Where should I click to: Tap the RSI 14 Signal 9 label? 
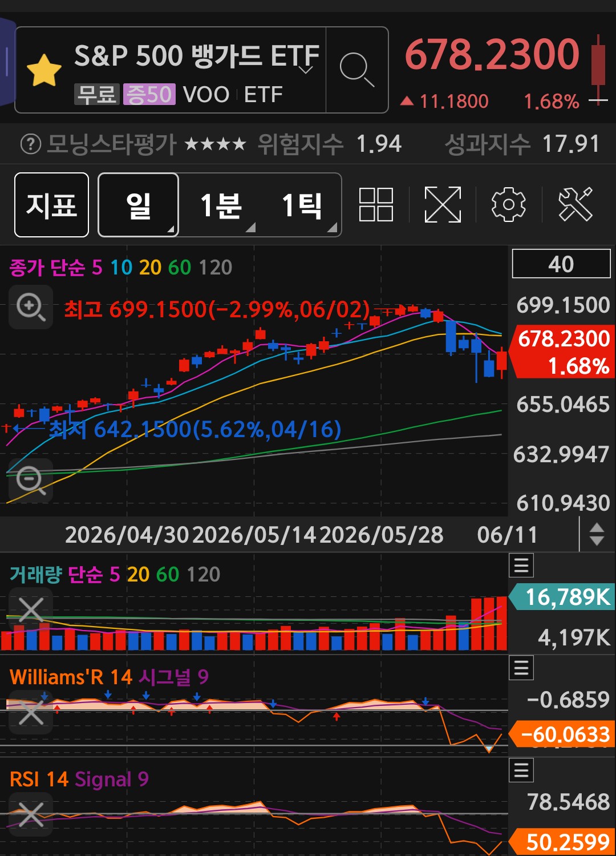[x=79, y=779]
